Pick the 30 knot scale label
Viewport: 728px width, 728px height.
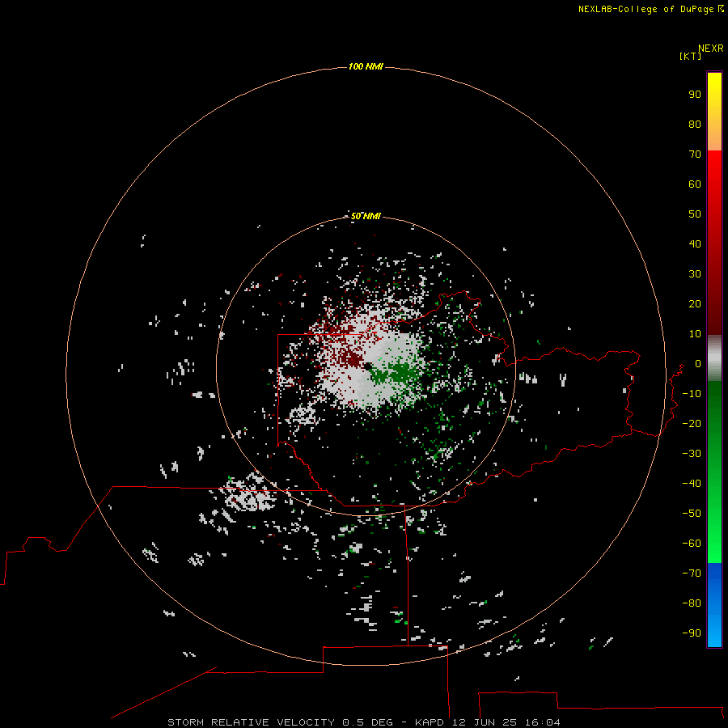pos(695,274)
